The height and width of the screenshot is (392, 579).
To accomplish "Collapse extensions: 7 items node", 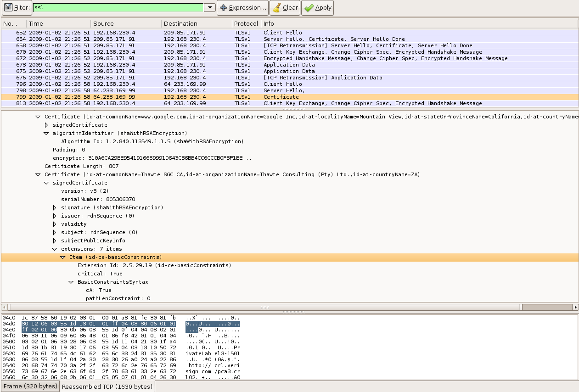I will 55,249.
